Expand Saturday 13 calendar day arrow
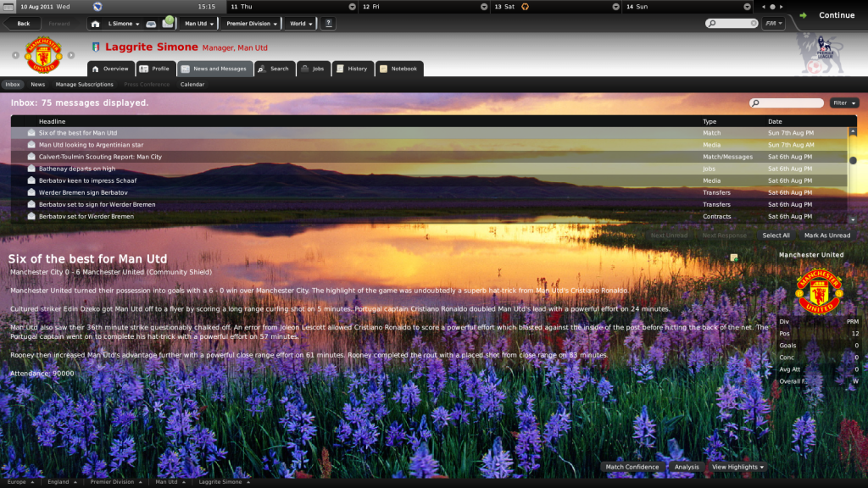The width and height of the screenshot is (868, 488). [x=615, y=7]
